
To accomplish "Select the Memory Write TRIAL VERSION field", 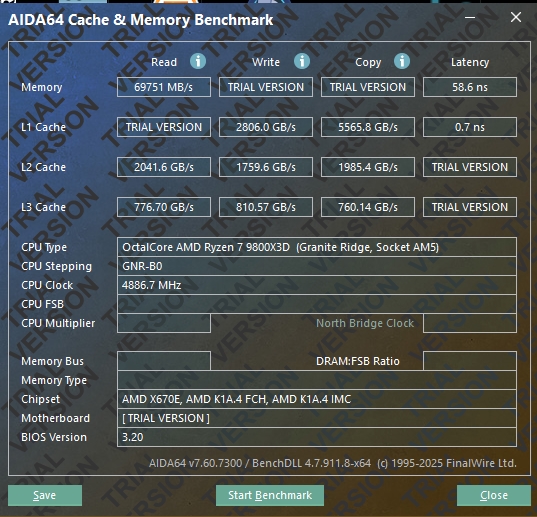I will [266, 87].
